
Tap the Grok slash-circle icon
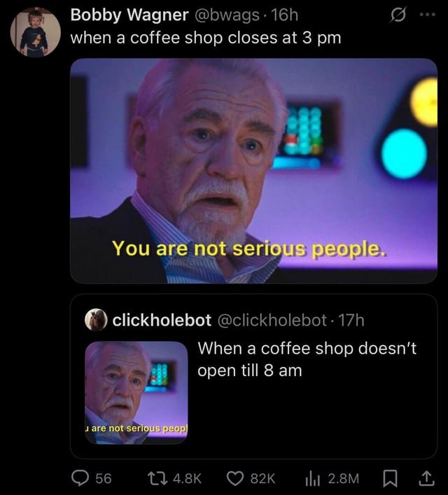(398, 15)
